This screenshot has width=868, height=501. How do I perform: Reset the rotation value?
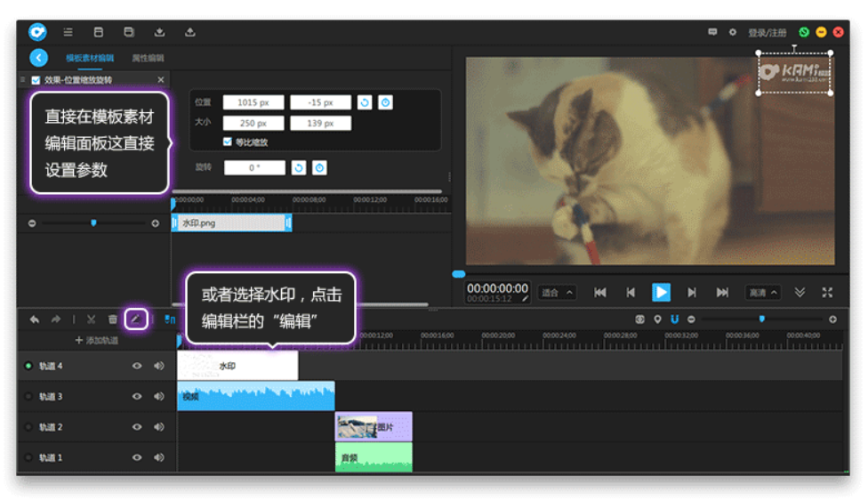299,168
